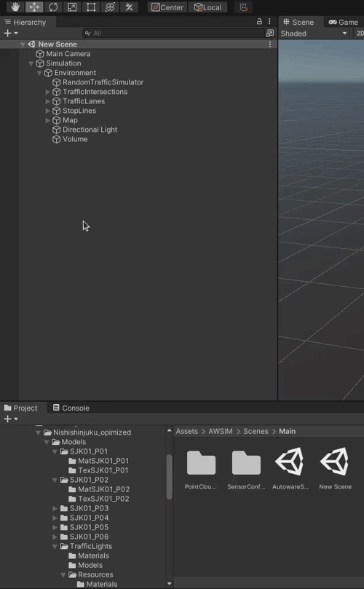364x589 pixels.
Task: Open the custom editor tools
Action: point(129,7)
